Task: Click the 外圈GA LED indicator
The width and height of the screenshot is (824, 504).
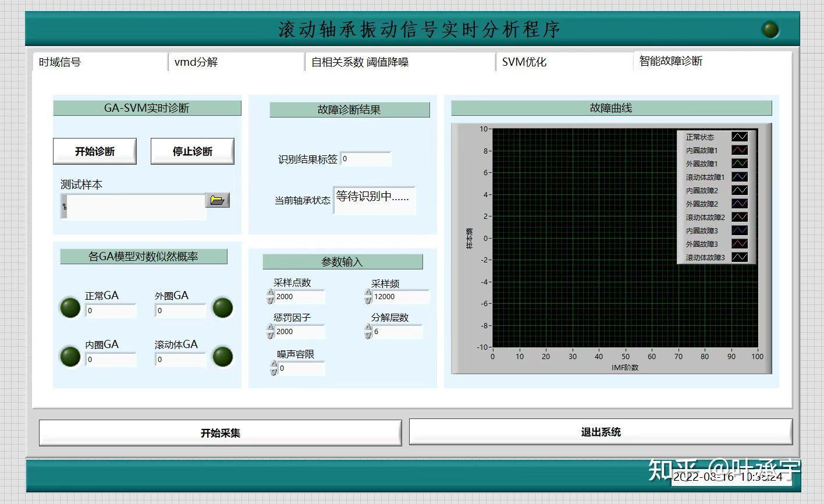Action: [222, 307]
